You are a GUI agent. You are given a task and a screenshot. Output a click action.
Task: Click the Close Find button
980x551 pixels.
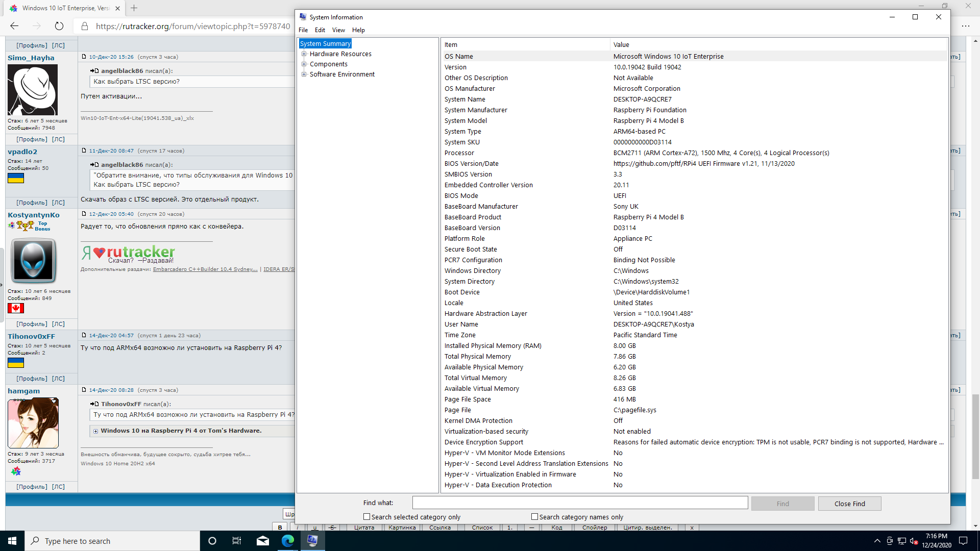(849, 504)
